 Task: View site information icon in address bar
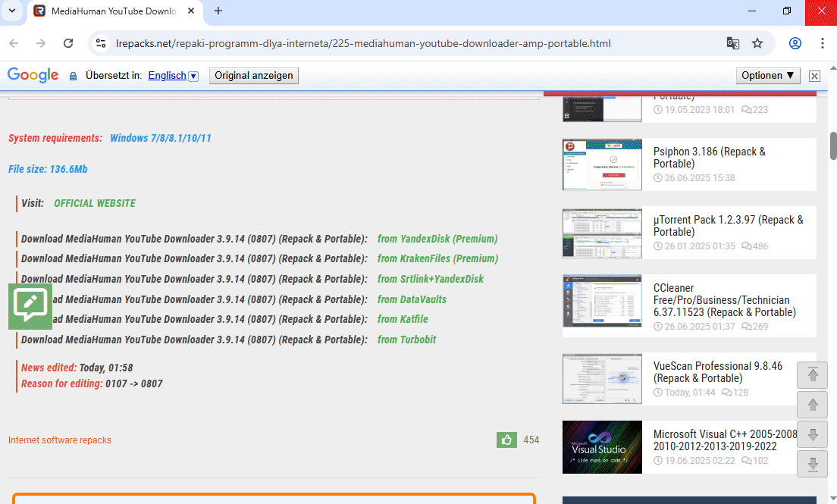point(101,43)
